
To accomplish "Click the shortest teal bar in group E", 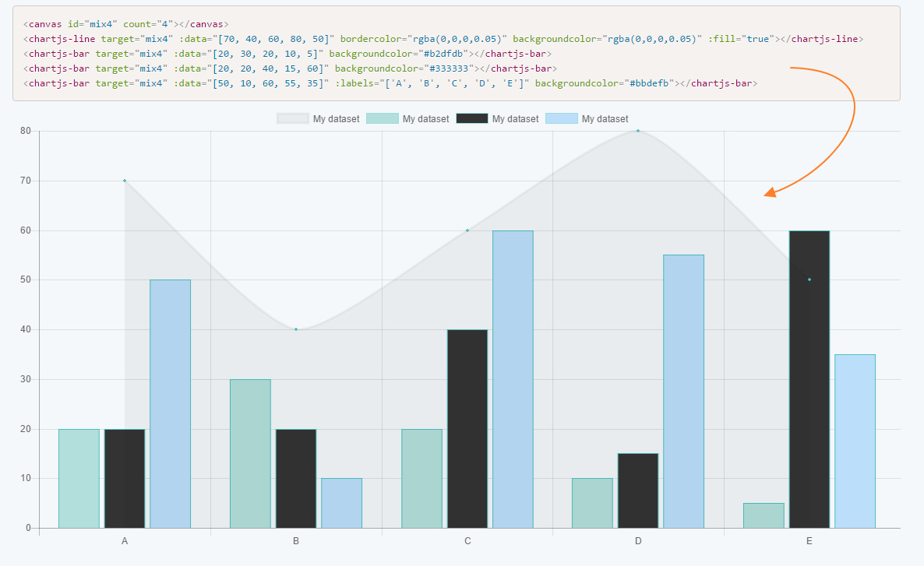I will coord(764,514).
